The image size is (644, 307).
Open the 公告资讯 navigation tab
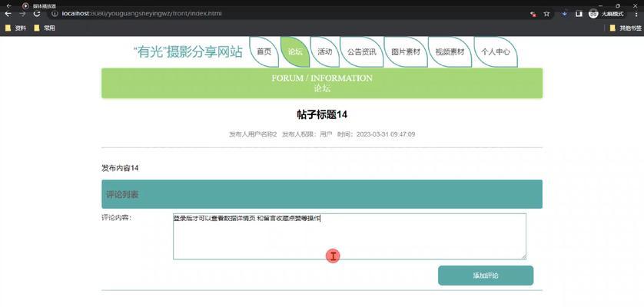pyautogui.click(x=361, y=52)
